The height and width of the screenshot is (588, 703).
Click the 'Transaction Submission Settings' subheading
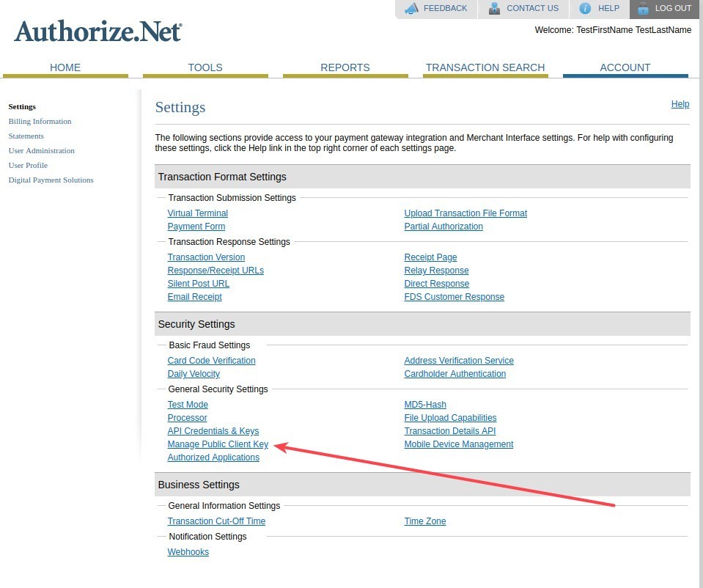coord(232,198)
